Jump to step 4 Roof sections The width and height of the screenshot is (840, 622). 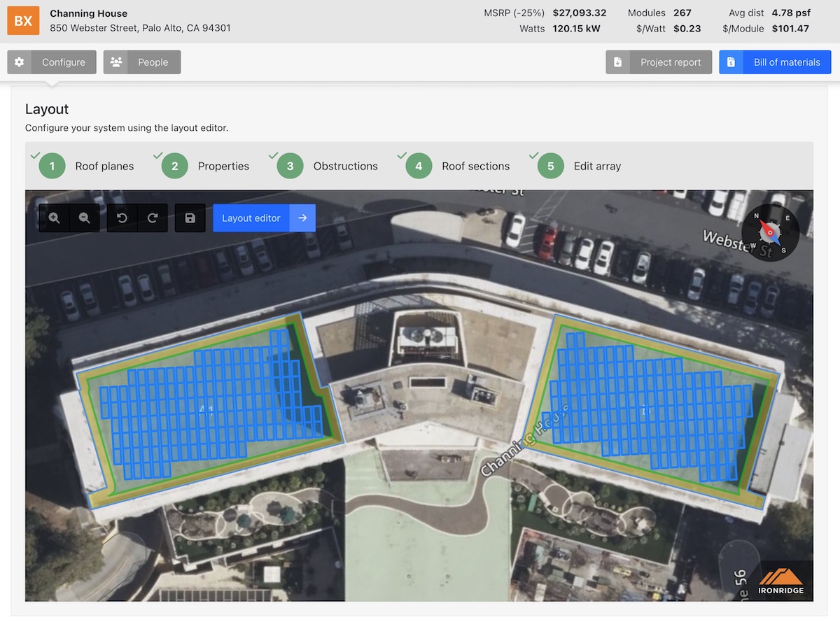458,167
